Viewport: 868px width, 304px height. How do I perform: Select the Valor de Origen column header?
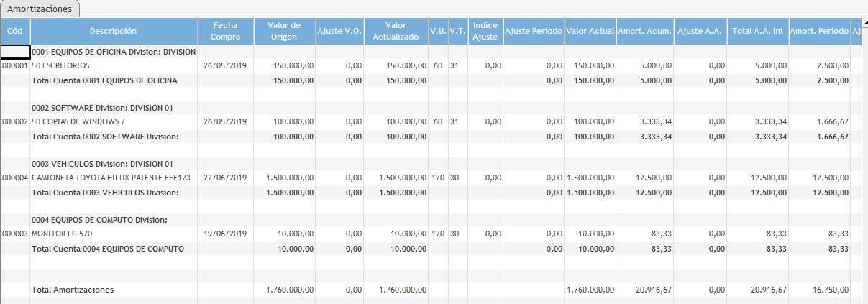tap(284, 31)
